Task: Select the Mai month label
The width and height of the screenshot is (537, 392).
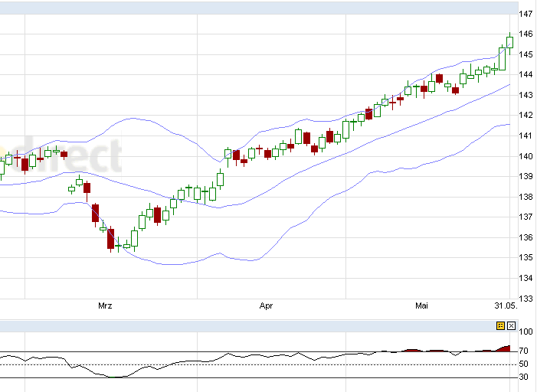Action: pyautogui.click(x=421, y=305)
